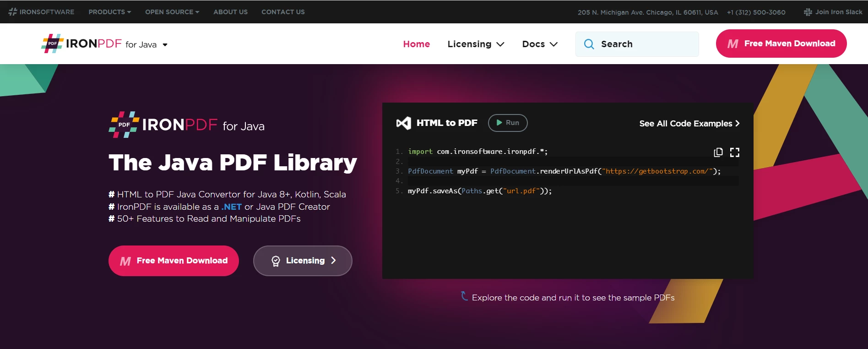868x349 pixels.
Task: Open the product language dropdown next to 'for Java'
Action: (165, 45)
